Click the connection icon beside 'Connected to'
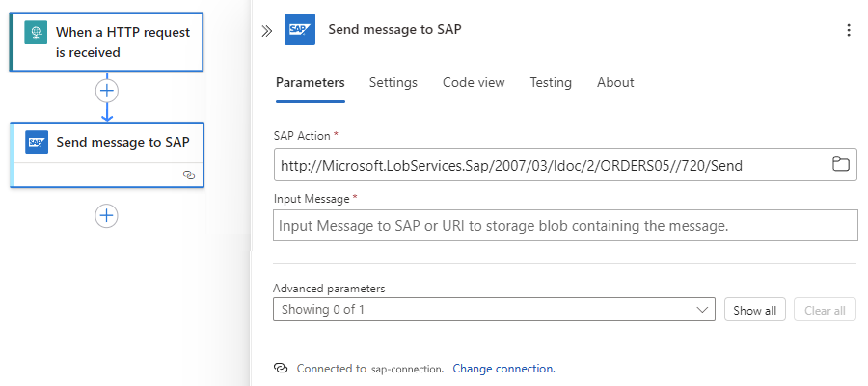The height and width of the screenshot is (386, 868). [281, 368]
